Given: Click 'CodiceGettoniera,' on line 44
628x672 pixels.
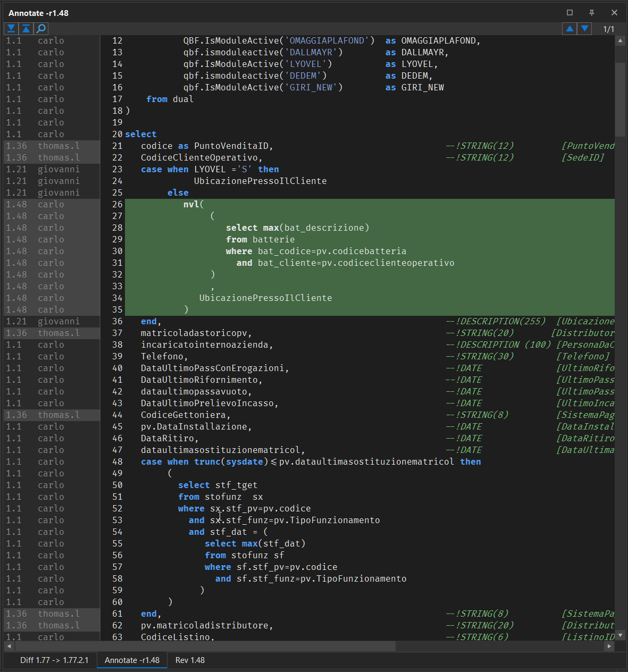Looking at the screenshot, I should click(x=186, y=415).
